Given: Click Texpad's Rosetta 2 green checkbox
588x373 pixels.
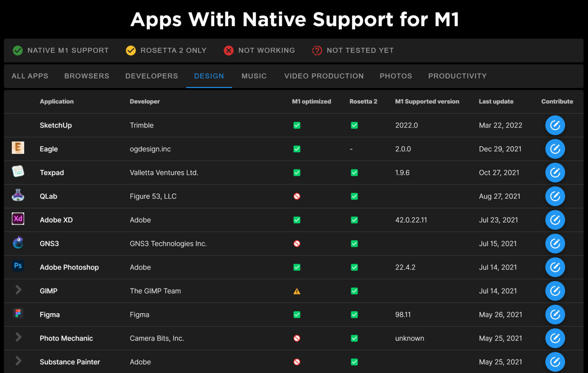Looking at the screenshot, I should [x=354, y=173].
